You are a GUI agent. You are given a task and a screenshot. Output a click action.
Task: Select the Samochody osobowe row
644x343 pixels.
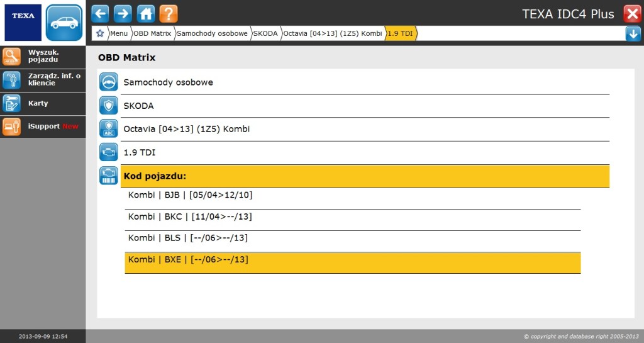365,82
